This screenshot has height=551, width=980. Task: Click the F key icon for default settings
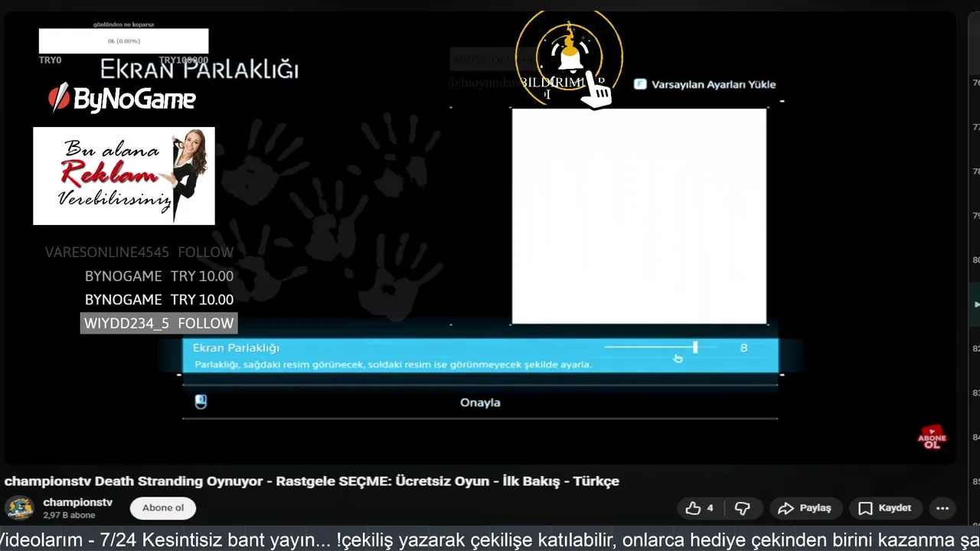(x=640, y=84)
